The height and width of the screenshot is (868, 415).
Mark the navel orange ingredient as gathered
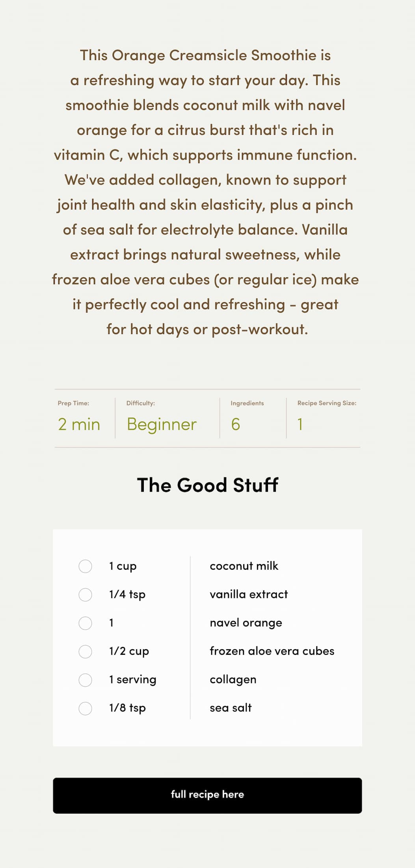[85, 623]
